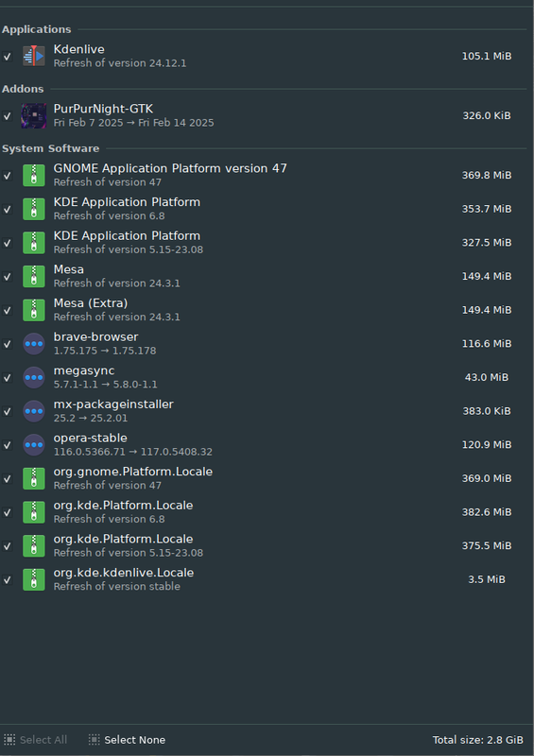The width and height of the screenshot is (534, 756).
Task: Click the 383.0 KiB size value
Action: coord(487,411)
